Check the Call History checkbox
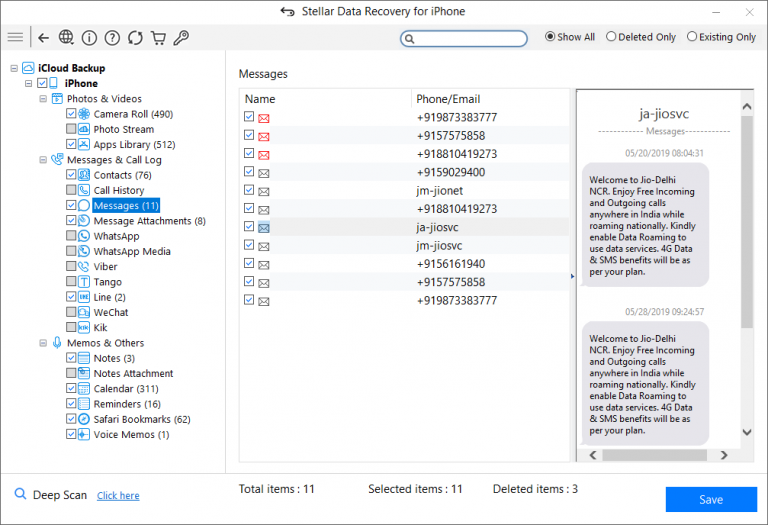768x525 pixels. pos(71,190)
